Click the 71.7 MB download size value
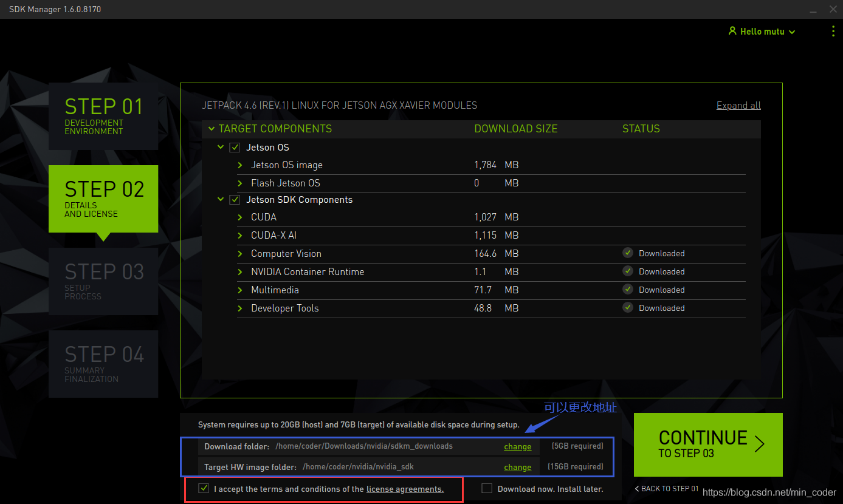Viewport: 843px width, 504px height. point(497,290)
